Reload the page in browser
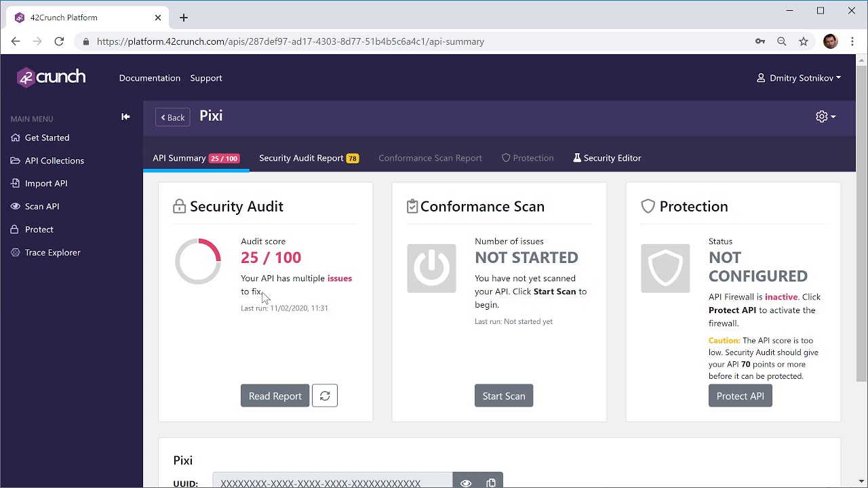 click(x=59, y=41)
